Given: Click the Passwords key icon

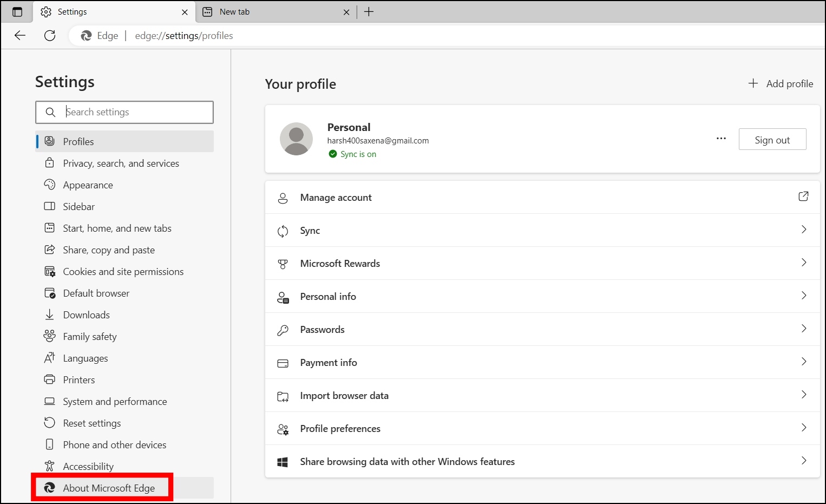Looking at the screenshot, I should pyautogui.click(x=283, y=330).
